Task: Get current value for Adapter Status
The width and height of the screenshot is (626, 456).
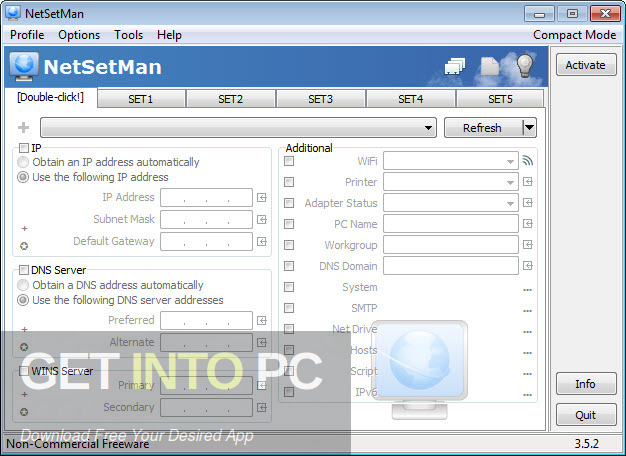Action: point(528,203)
